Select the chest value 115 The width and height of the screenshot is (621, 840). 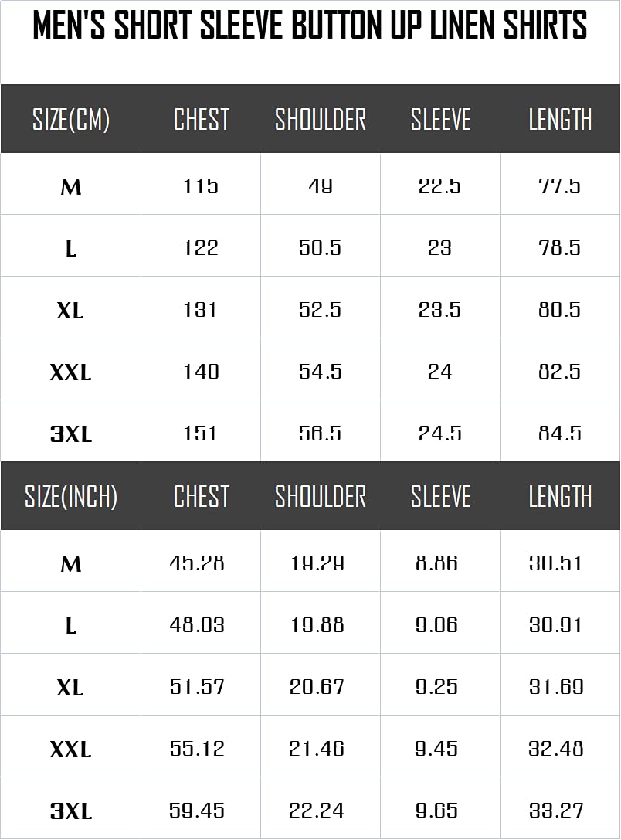click(x=201, y=186)
